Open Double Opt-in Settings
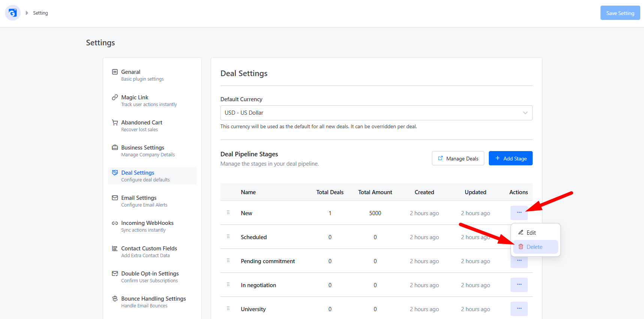Image resolution: width=644 pixels, height=319 pixels. click(152, 277)
